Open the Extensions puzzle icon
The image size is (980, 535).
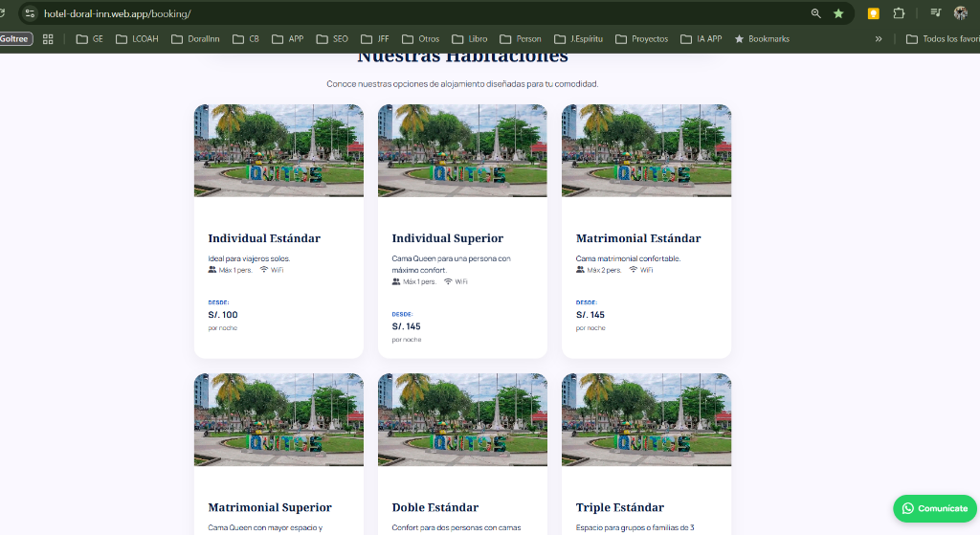pyautogui.click(x=899, y=13)
